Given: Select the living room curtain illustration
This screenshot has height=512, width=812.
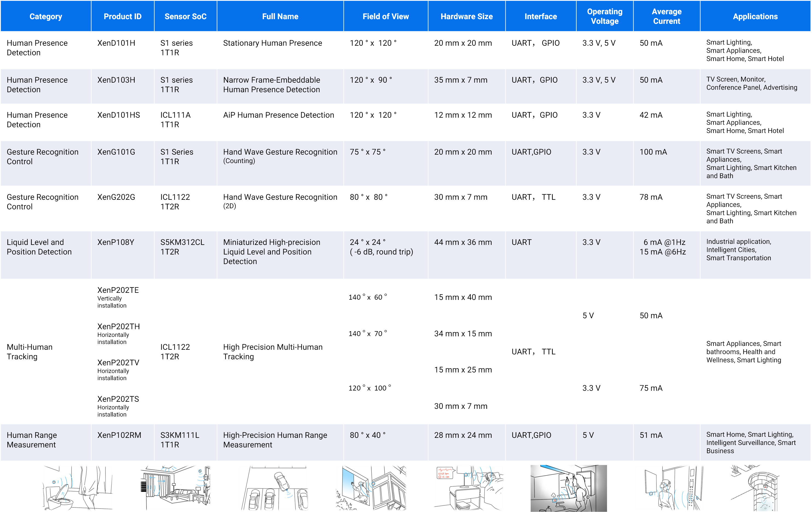Looking at the screenshot, I should pyautogui.click(x=175, y=488).
